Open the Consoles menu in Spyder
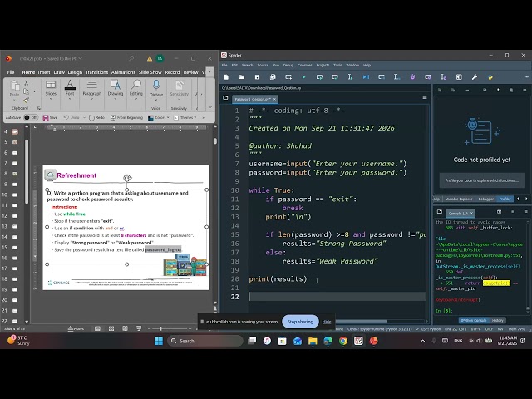Image resolution: width=532 pixels, height=399 pixels. click(x=305, y=65)
